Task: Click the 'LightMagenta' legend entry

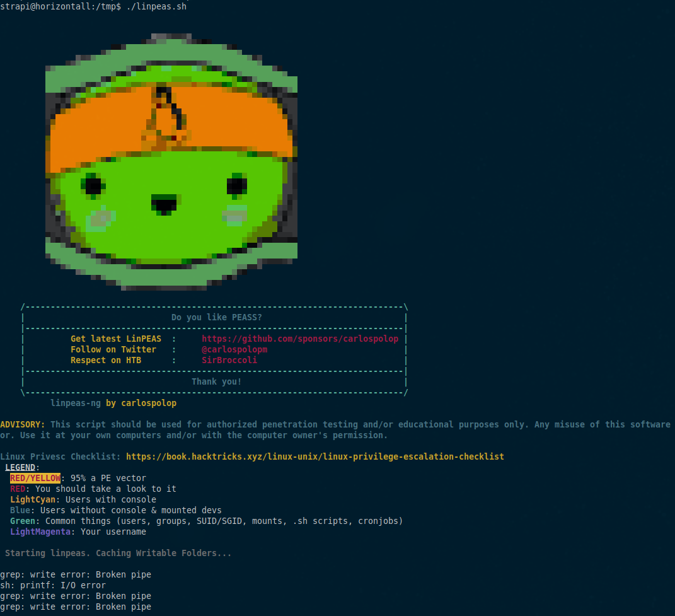Action: (40, 532)
